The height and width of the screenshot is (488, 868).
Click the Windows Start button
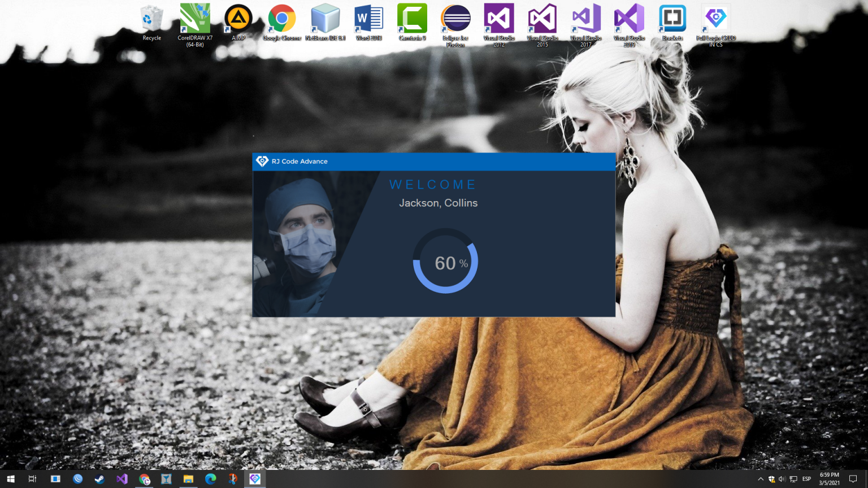(x=11, y=479)
